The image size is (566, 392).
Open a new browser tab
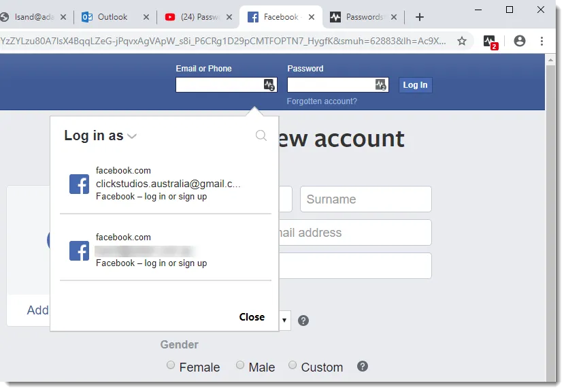click(420, 17)
